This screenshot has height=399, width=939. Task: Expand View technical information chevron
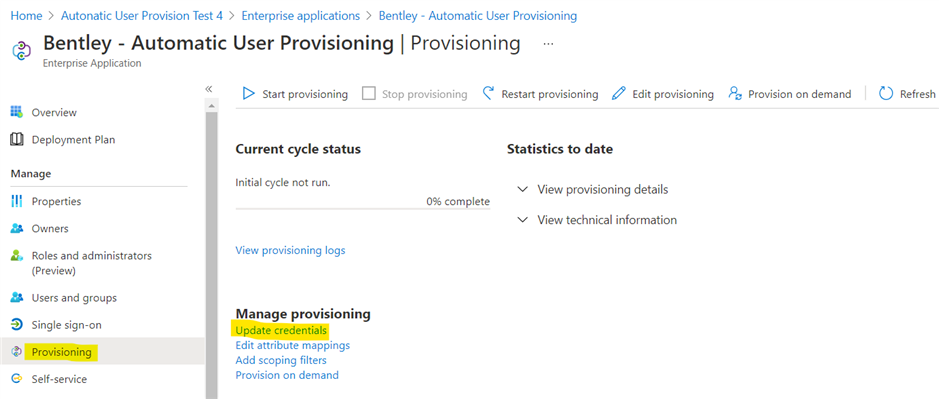coord(523,220)
